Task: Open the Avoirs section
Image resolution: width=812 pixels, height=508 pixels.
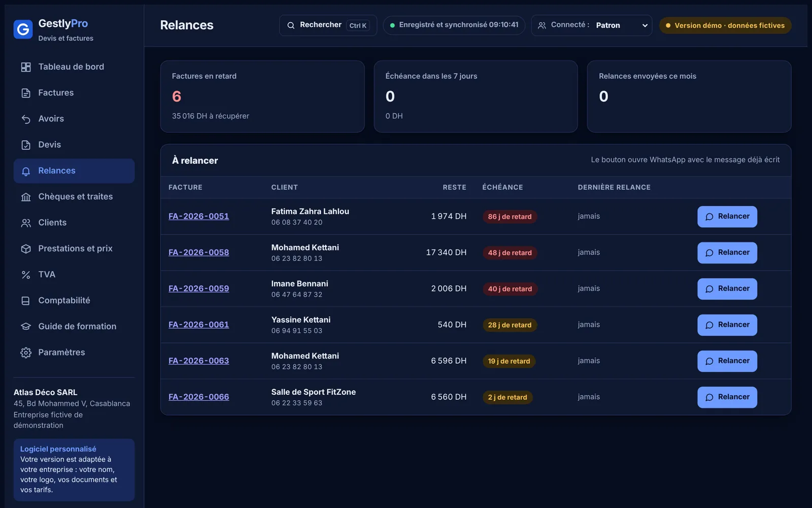Action: [74, 119]
